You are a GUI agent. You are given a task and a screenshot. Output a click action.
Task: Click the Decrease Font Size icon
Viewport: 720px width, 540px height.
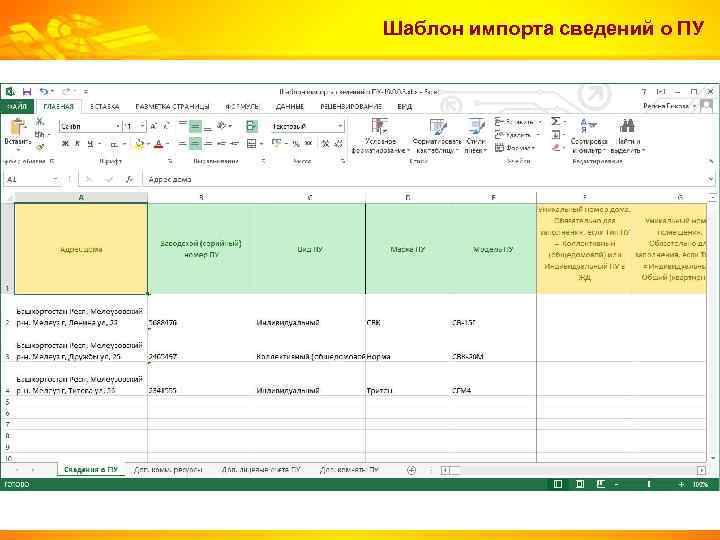166,126
